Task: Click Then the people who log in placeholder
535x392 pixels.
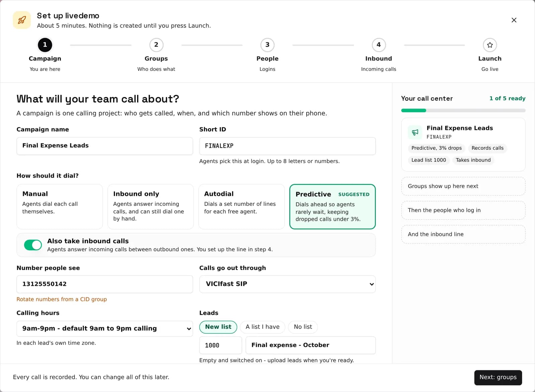Action: tap(463, 210)
